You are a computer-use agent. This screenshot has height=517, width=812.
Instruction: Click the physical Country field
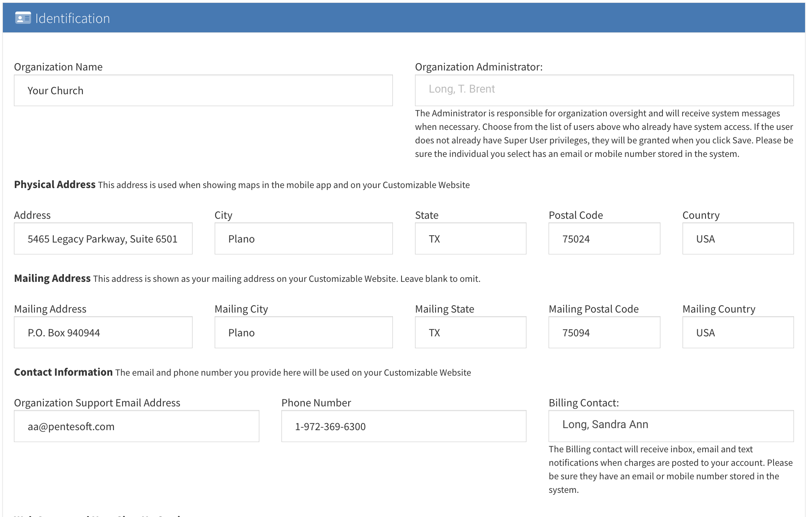pyautogui.click(x=737, y=239)
